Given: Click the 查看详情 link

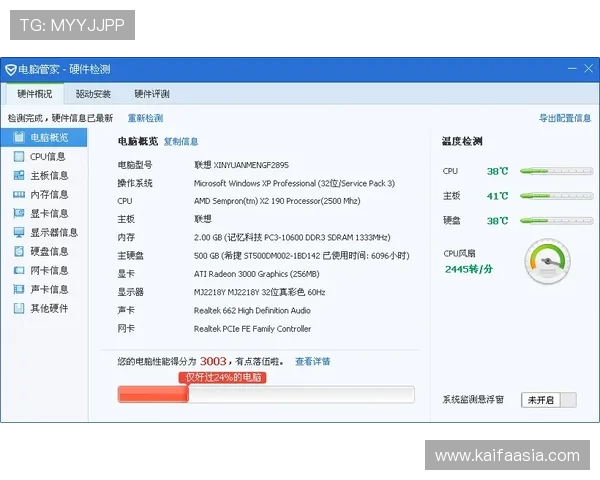Looking at the screenshot, I should pos(313,361).
